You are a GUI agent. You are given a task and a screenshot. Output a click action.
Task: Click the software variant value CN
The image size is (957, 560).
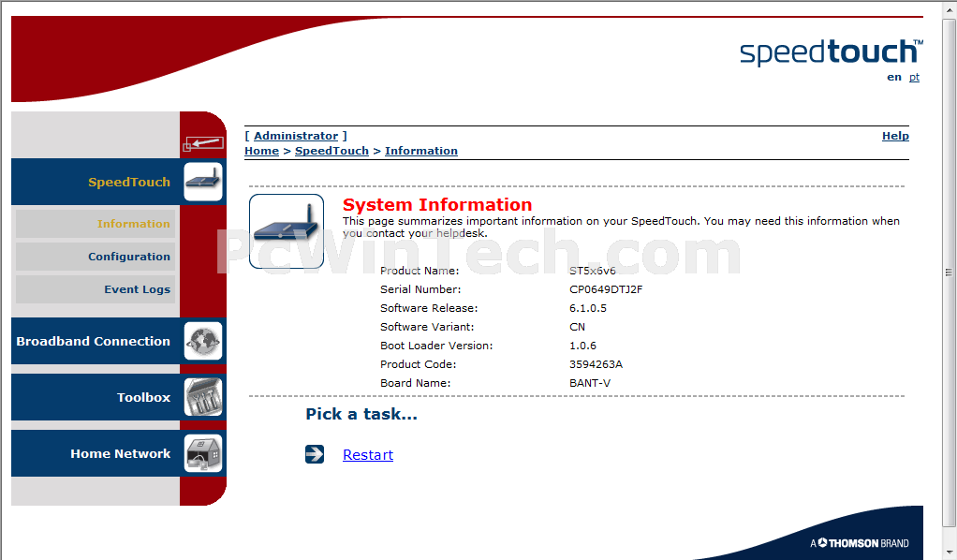point(578,328)
